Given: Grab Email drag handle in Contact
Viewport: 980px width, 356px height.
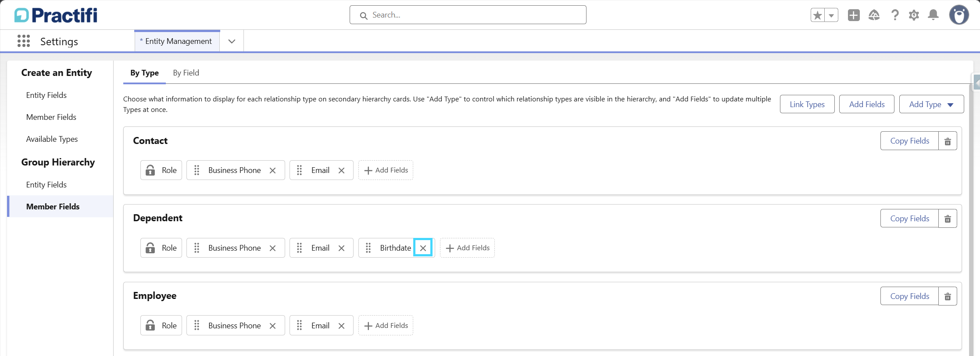Looking at the screenshot, I should (x=300, y=170).
